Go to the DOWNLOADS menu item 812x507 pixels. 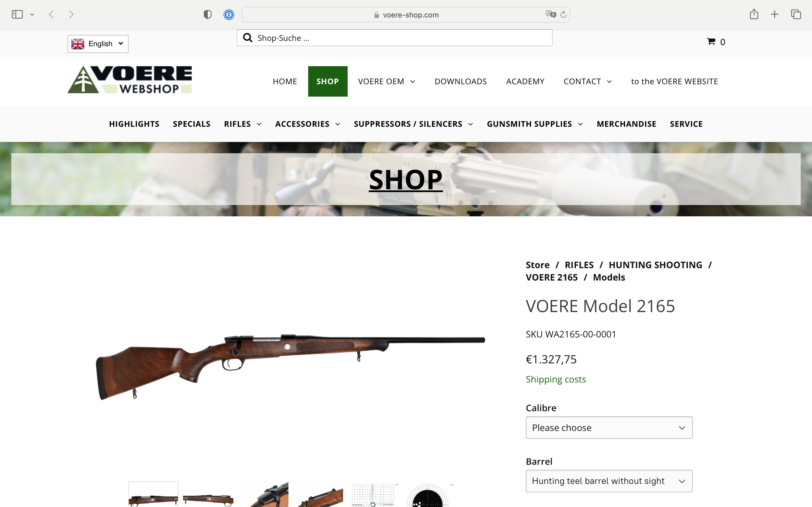[x=460, y=81]
